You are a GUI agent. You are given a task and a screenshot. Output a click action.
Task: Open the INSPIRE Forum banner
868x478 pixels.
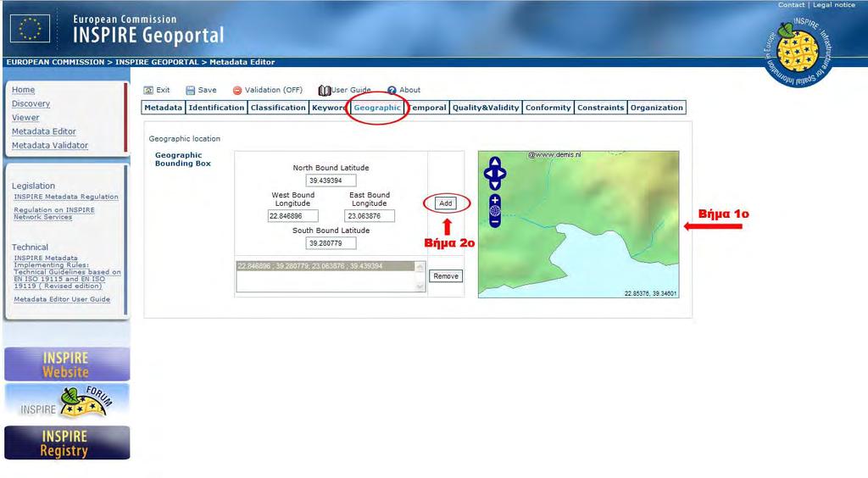(67, 403)
